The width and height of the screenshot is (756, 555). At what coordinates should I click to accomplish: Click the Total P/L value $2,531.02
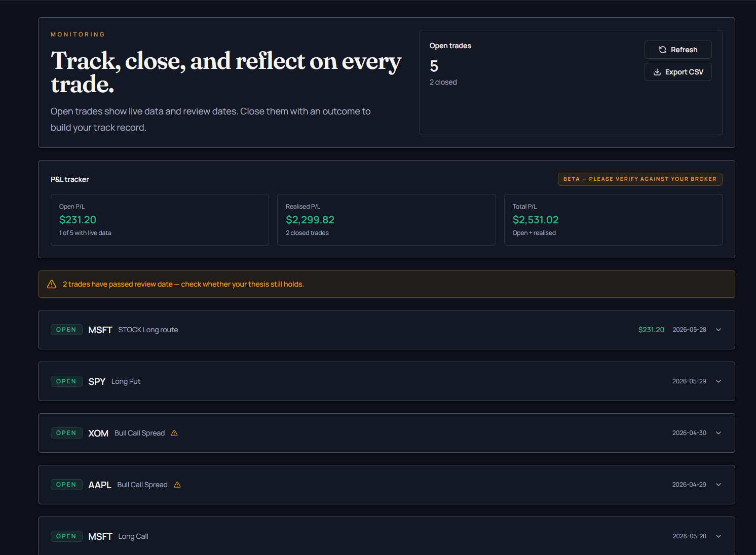(x=536, y=220)
